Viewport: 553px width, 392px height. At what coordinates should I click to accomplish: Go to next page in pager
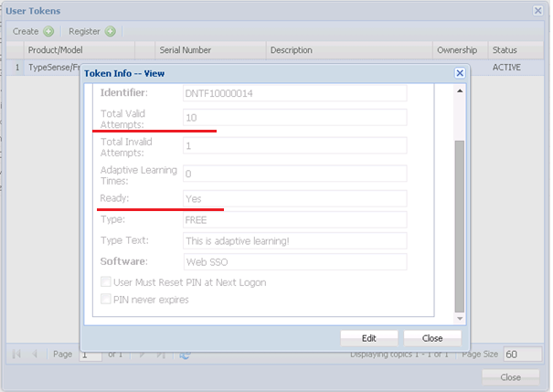(142, 354)
